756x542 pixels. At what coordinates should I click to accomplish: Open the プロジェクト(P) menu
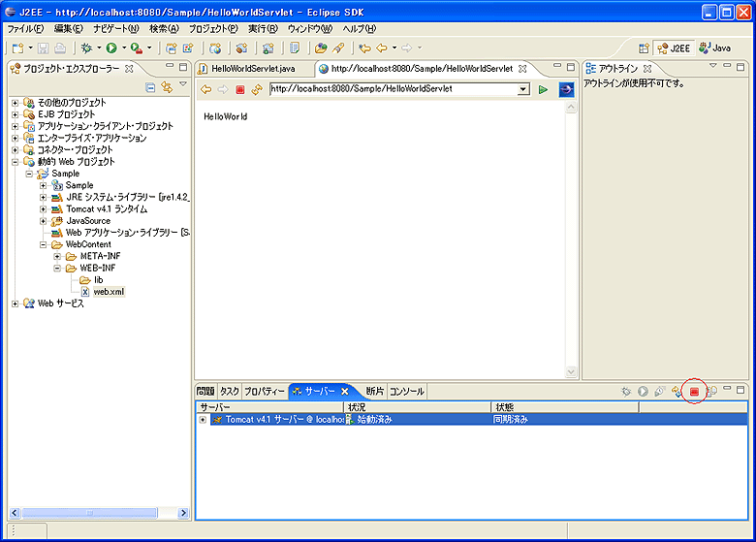pyautogui.click(x=212, y=29)
